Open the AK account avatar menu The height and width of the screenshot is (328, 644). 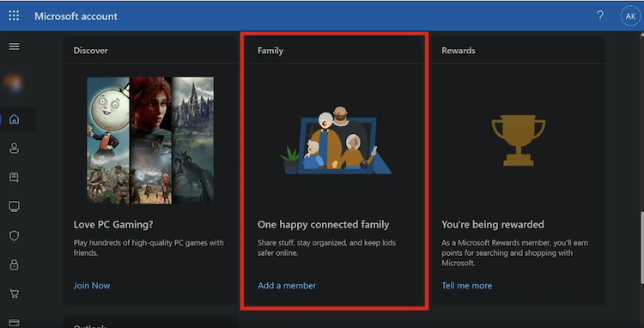point(630,16)
